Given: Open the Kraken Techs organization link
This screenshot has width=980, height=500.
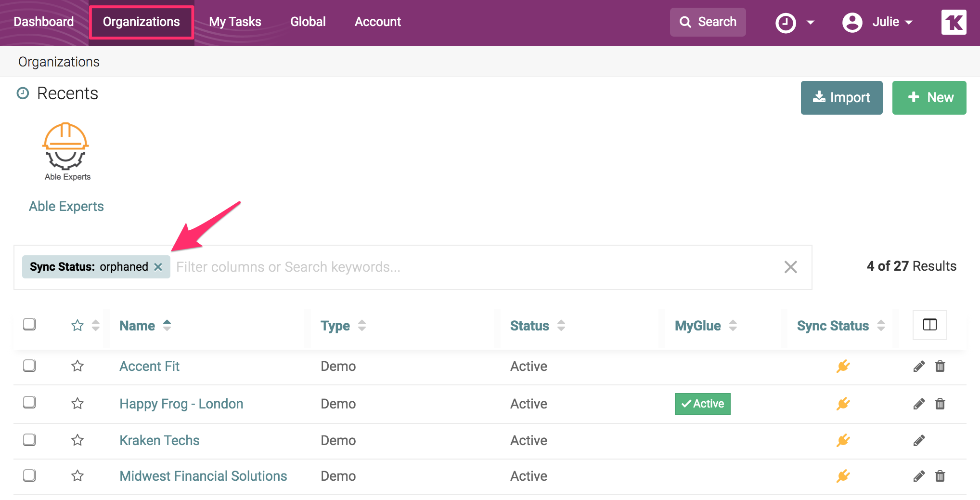Looking at the screenshot, I should 159,440.
